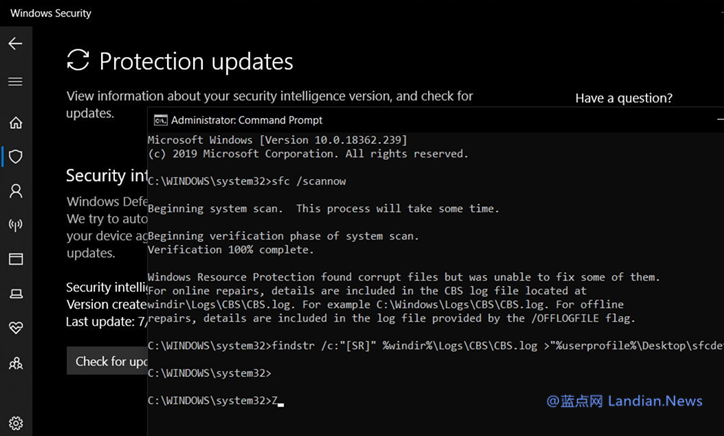Screen dimensions: 724x436
Task: Open Virus & threat protection shield icon
Action: click(x=15, y=157)
